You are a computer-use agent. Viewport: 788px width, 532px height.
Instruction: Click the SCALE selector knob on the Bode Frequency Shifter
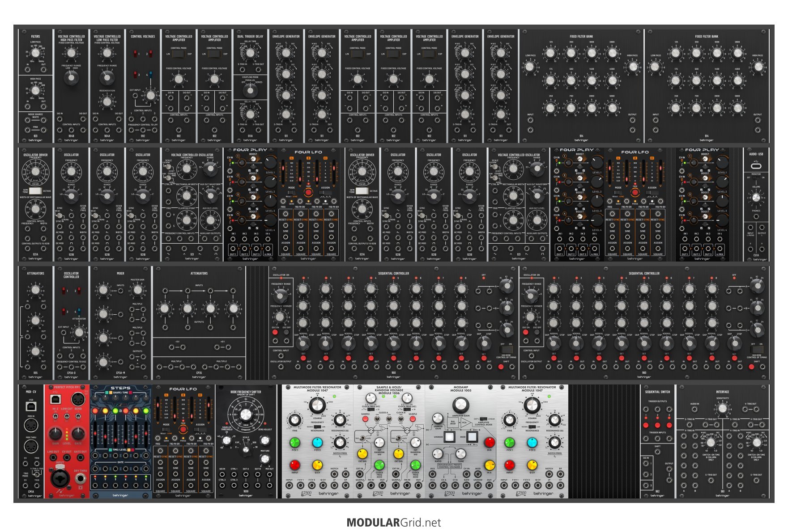(246, 449)
